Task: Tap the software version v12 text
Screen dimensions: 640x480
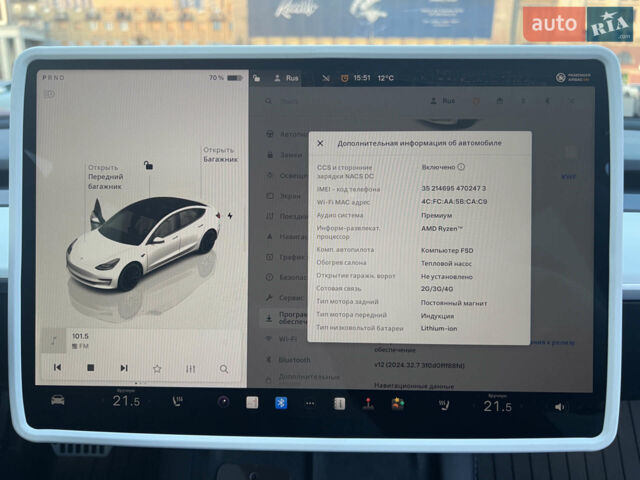Action: click(419, 365)
